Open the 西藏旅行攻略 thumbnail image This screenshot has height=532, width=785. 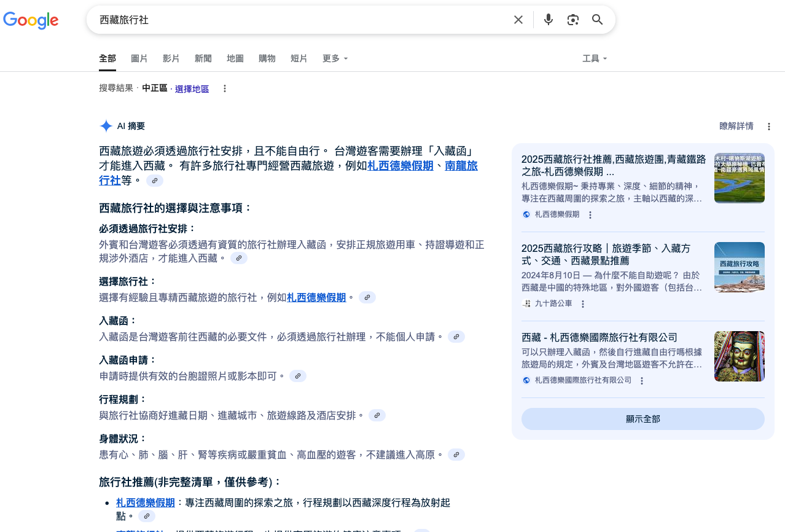(740, 267)
